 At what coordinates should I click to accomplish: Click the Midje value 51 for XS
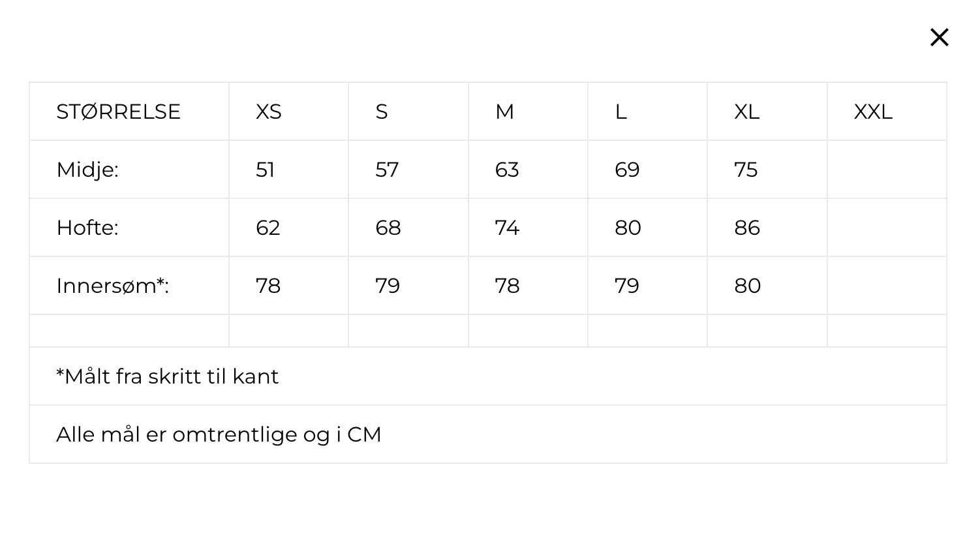266,170
